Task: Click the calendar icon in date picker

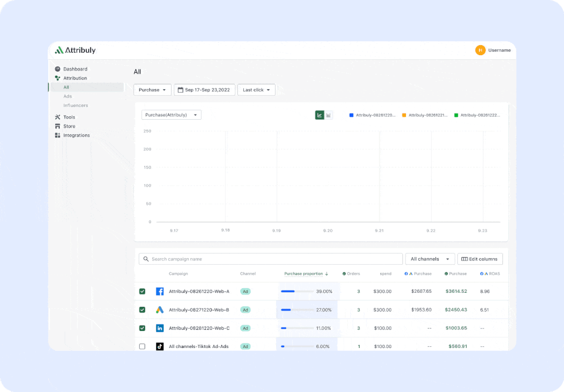Action: pyautogui.click(x=180, y=90)
